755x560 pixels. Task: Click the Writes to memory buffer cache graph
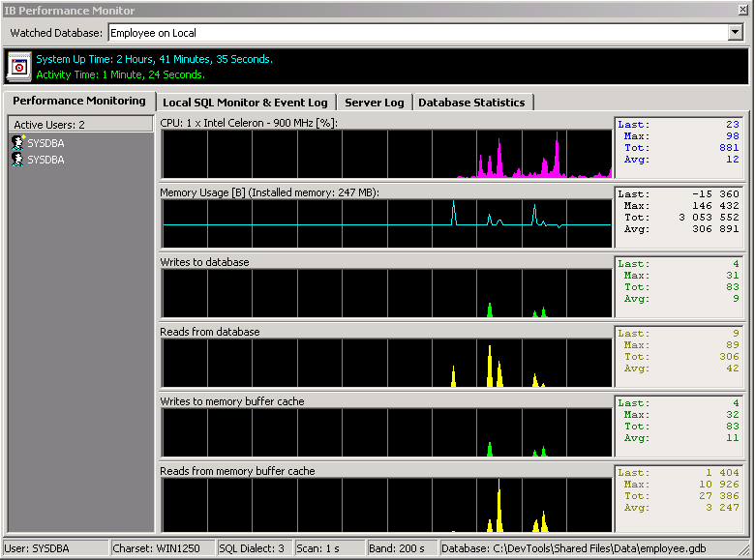pyautogui.click(x=386, y=433)
